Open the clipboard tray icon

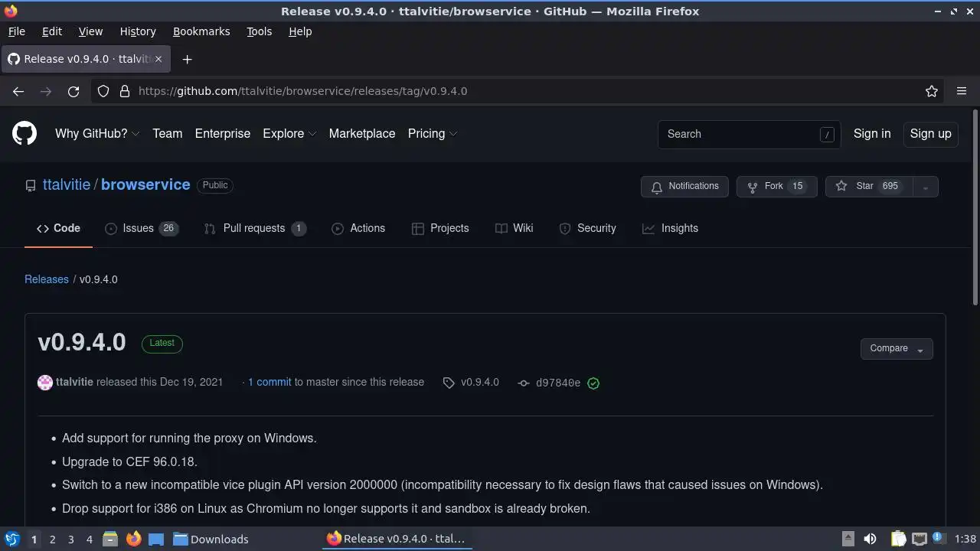click(x=899, y=539)
